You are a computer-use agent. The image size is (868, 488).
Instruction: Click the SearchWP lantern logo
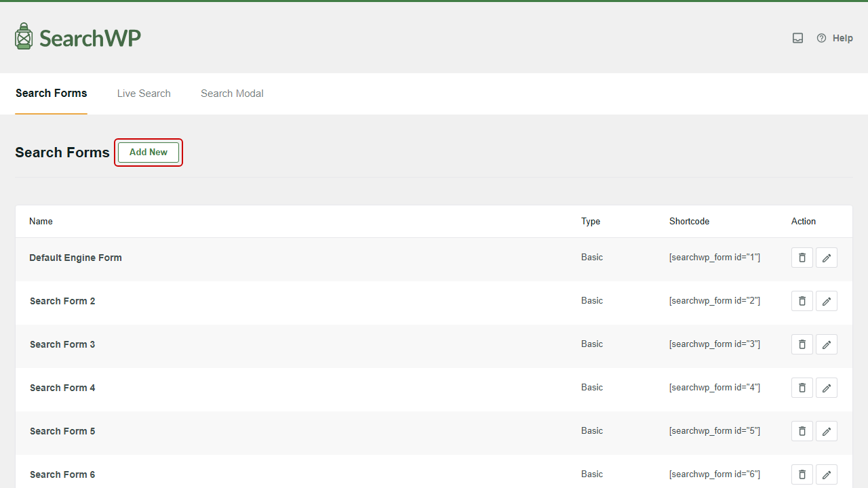pos(78,37)
